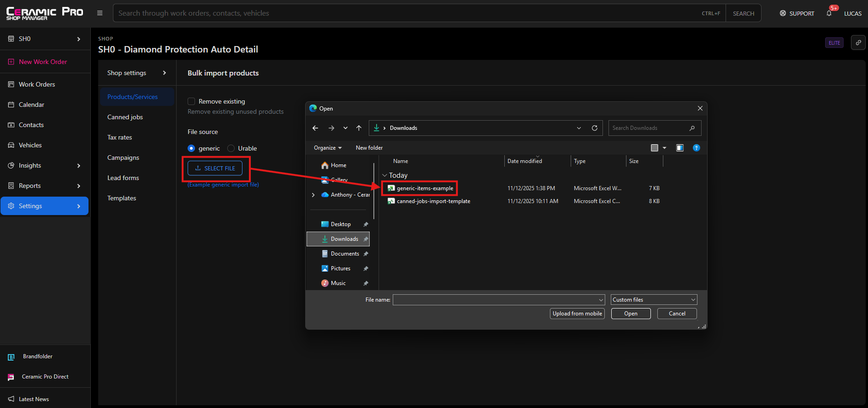The width and height of the screenshot is (868, 408).
Task: Select the generic-items-example file
Action: tap(425, 188)
